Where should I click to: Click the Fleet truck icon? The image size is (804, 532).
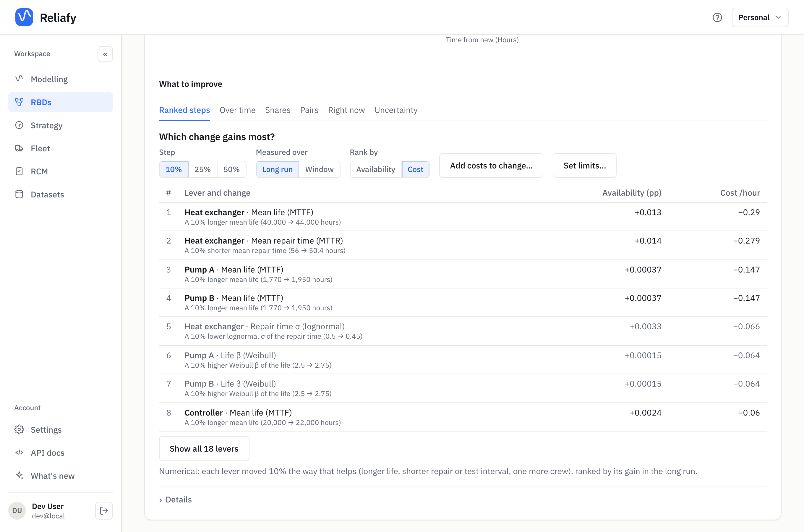[19, 148]
